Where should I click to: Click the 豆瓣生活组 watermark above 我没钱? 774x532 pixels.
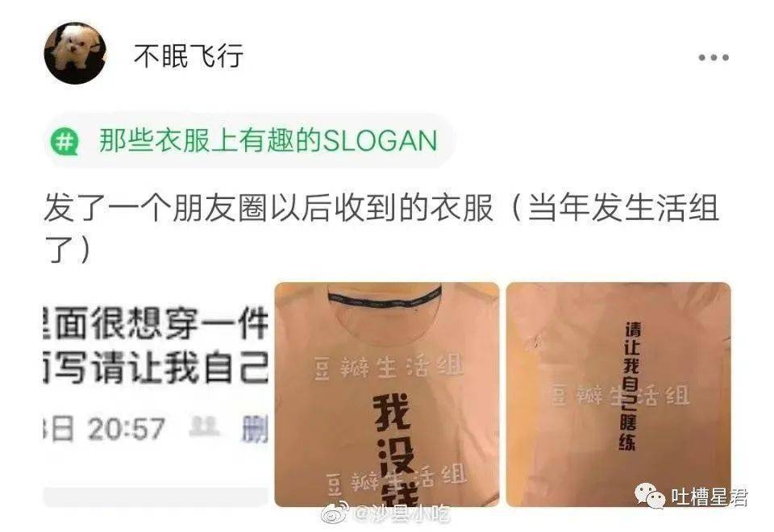pos(389,368)
